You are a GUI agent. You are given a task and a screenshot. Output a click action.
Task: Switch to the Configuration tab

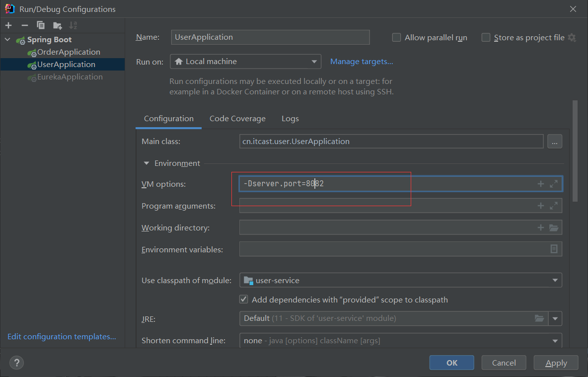tap(169, 119)
